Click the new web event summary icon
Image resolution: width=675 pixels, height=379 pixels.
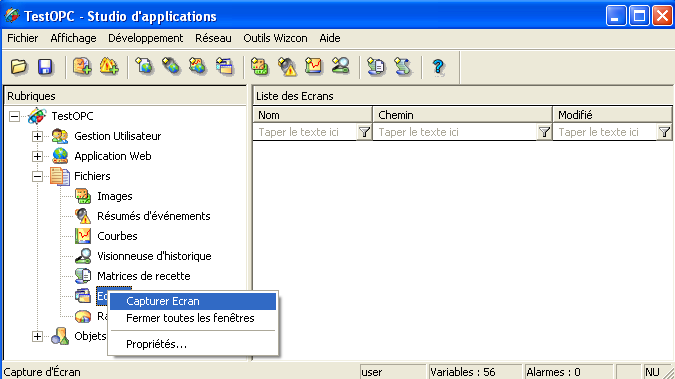pyautogui.click(x=171, y=67)
